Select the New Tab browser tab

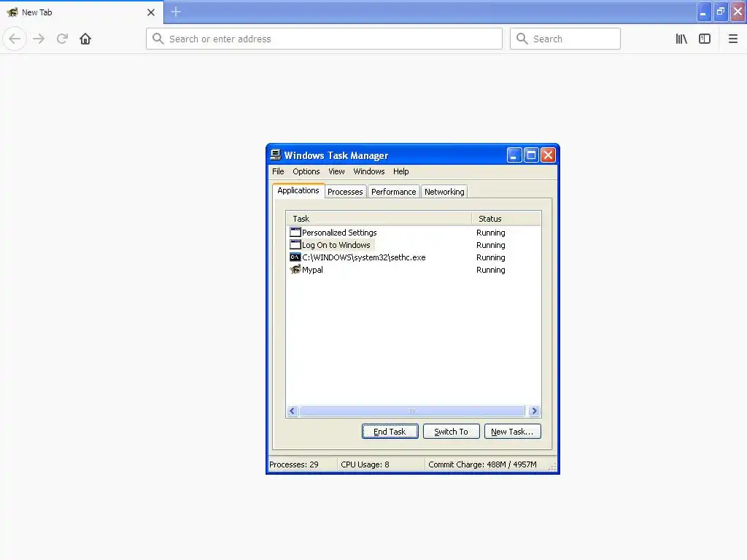(x=82, y=12)
